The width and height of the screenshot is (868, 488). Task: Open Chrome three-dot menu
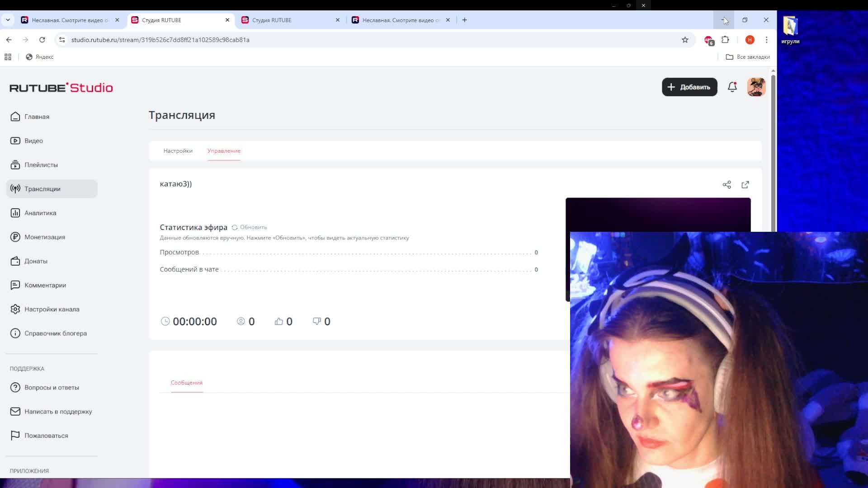tap(766, 40)
